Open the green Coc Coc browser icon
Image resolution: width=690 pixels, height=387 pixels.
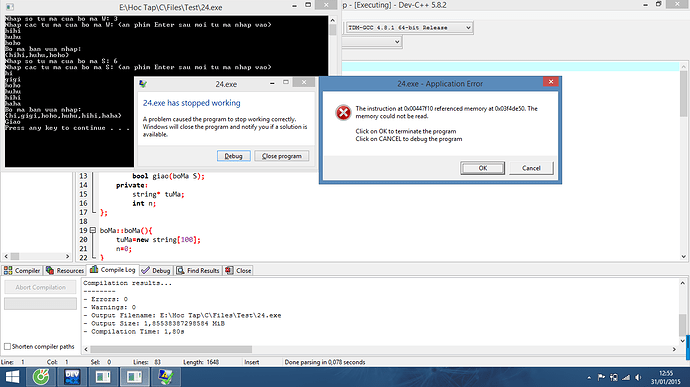(x=41, y=377)
